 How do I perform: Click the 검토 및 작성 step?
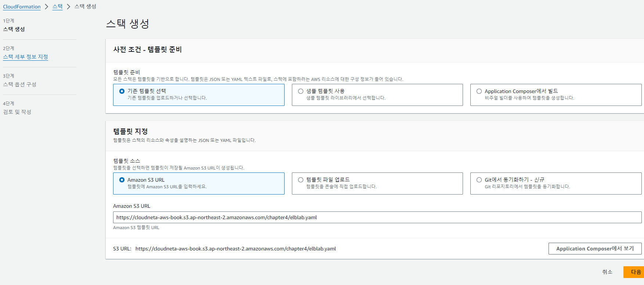tap(17, 112)
